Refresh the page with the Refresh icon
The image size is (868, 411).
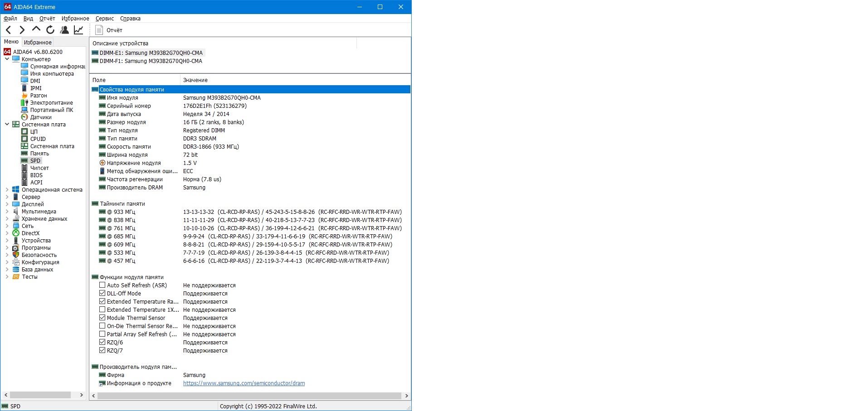[x=50, y=30]
